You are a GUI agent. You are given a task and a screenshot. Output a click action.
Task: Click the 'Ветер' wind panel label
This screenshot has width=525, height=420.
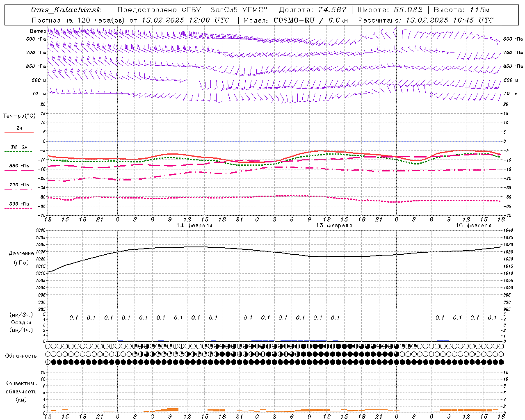pos(38,31)
